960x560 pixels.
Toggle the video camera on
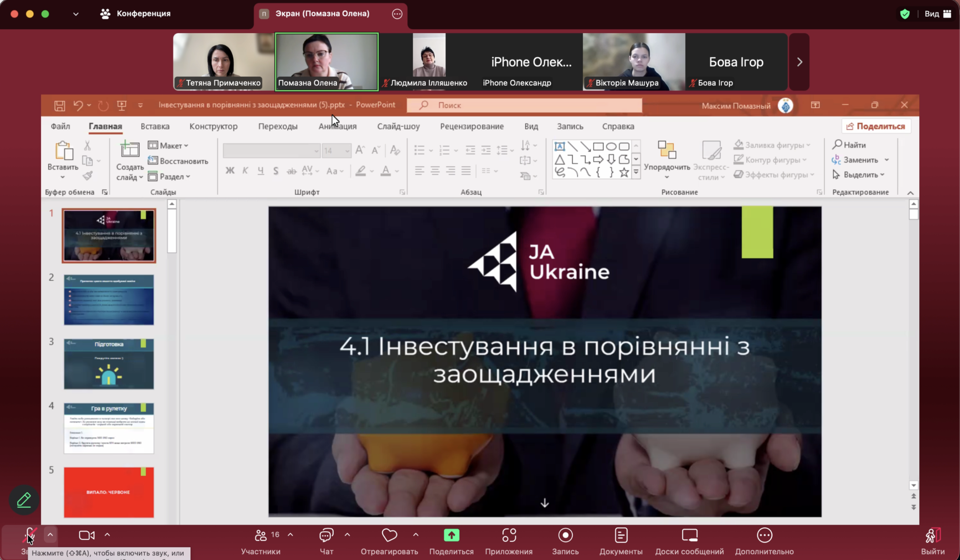86,536
